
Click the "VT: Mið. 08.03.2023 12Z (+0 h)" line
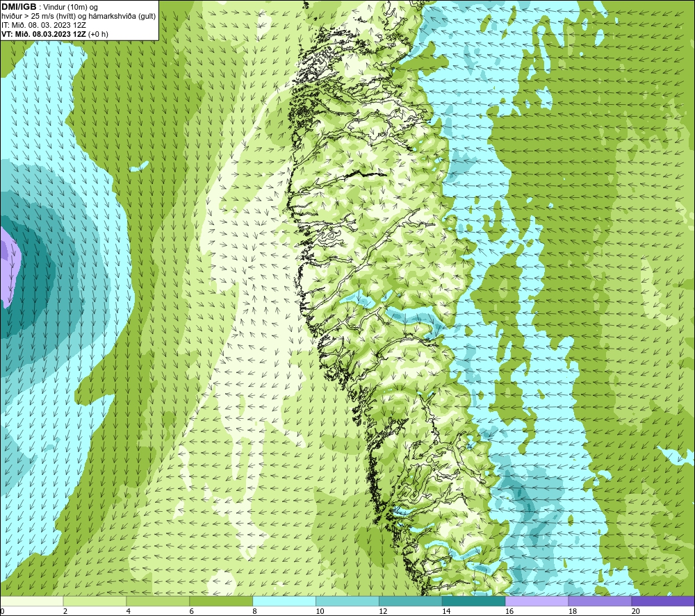tap(54, 34)
